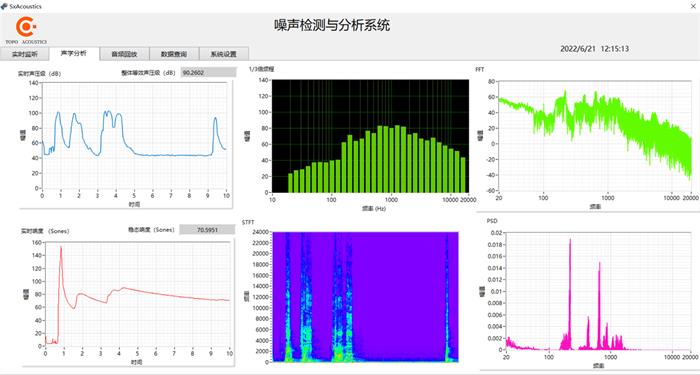700x375 pixels.
Task: Click the STFT chart label
Action: (248, 222)
